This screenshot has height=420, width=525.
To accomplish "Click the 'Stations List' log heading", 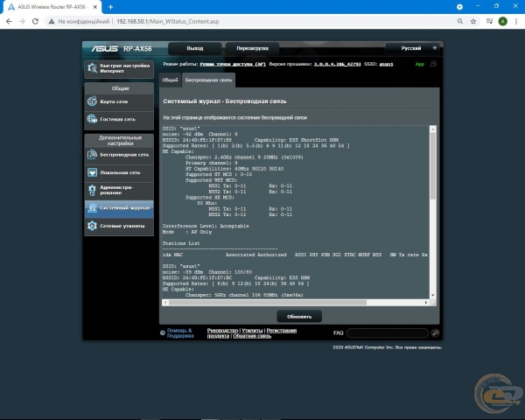I will click(x=181, y=243).
